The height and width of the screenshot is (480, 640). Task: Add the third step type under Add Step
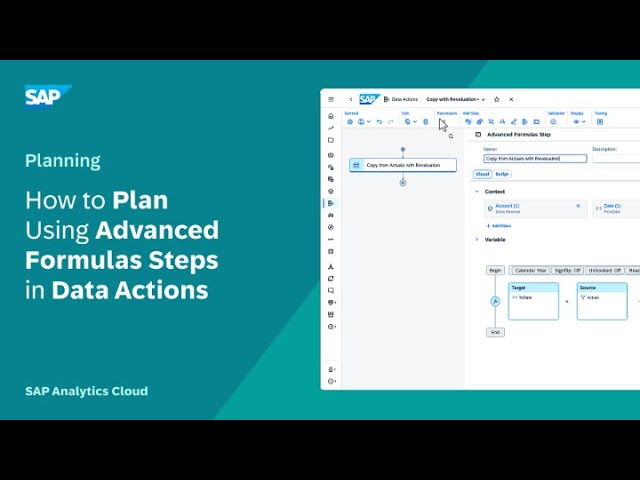491,122
